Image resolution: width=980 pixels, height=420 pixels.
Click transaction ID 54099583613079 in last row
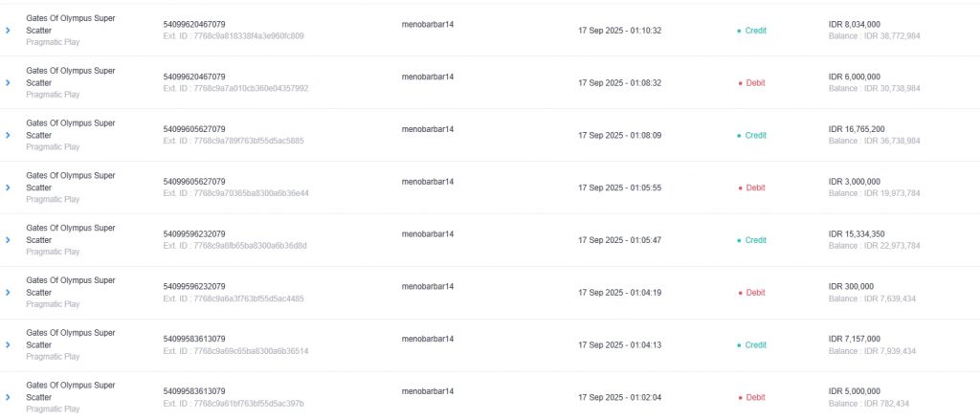[194, 391]
